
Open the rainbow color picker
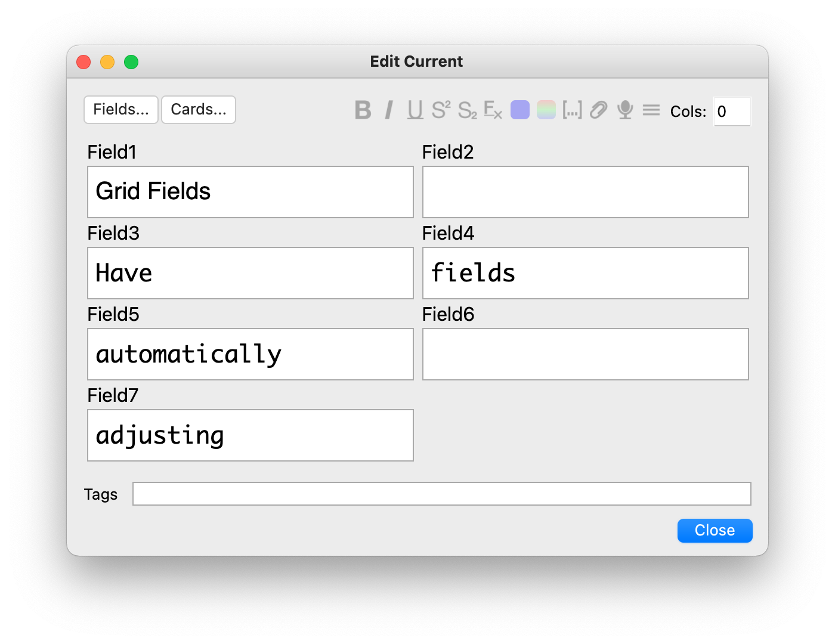coord(546,110)
